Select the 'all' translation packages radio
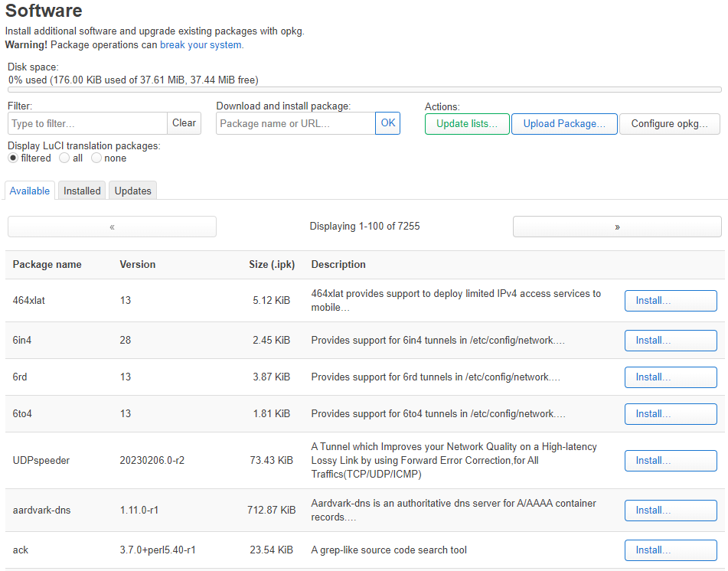The width and height of the screenshot is (728, 571). coord(64,158)
